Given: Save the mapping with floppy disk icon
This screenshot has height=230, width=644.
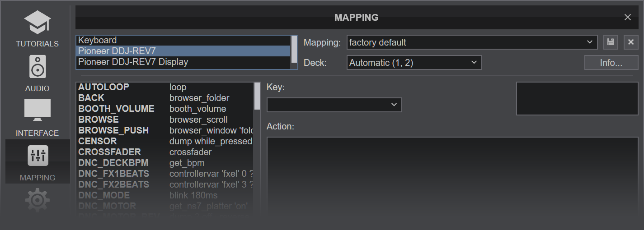Looking at the screenshot, I should click(611, 42).
